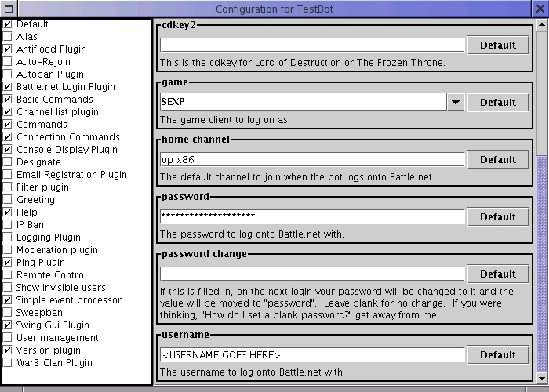
Task: Open the window menu icon in title bar
Action: tap(9, 9)
